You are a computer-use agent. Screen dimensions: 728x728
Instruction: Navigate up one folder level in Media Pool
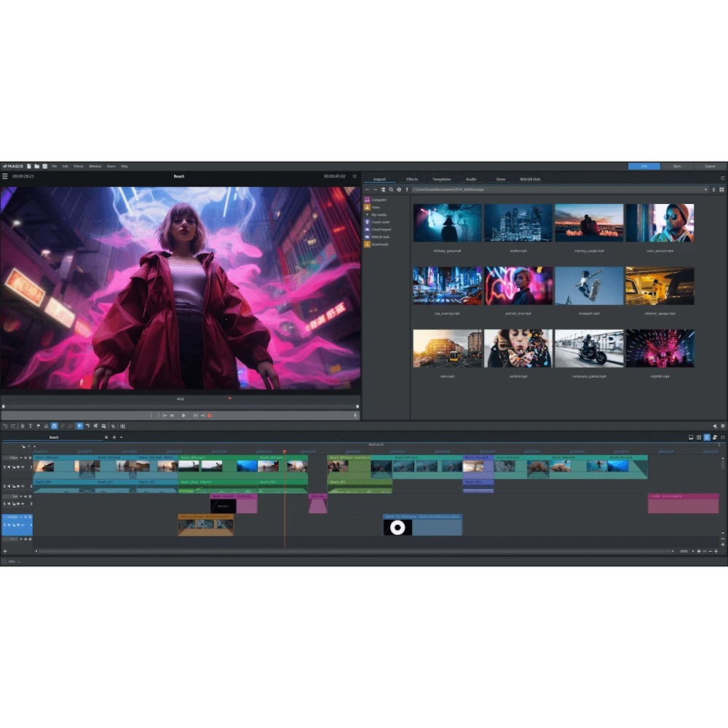[x=405, y=189]
